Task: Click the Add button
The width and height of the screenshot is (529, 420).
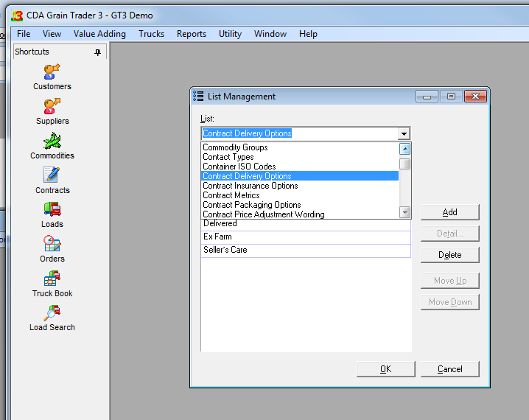Action: 449,212
